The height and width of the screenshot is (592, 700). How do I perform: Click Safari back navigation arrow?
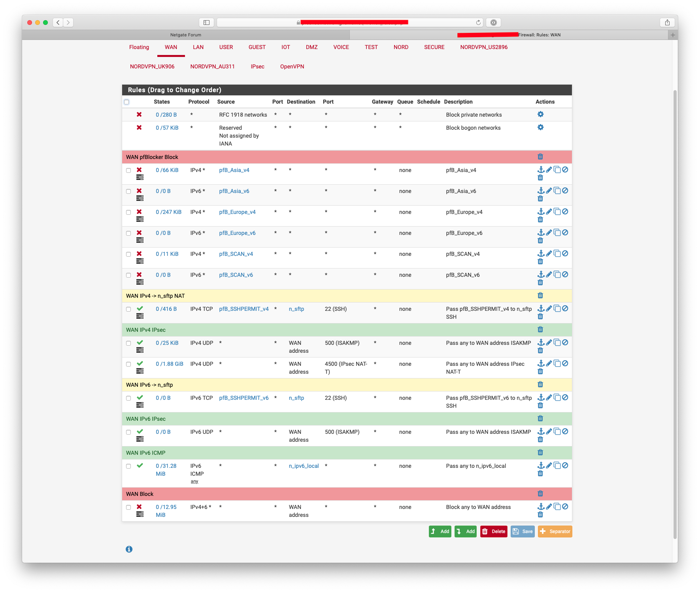[58, 23]
